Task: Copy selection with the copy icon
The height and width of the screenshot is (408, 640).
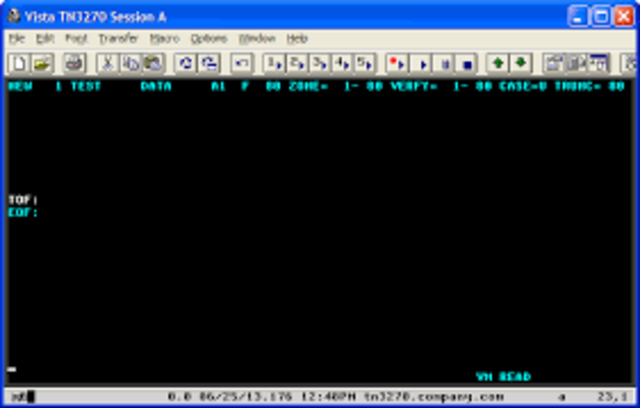Action: (x=131, y=63)
